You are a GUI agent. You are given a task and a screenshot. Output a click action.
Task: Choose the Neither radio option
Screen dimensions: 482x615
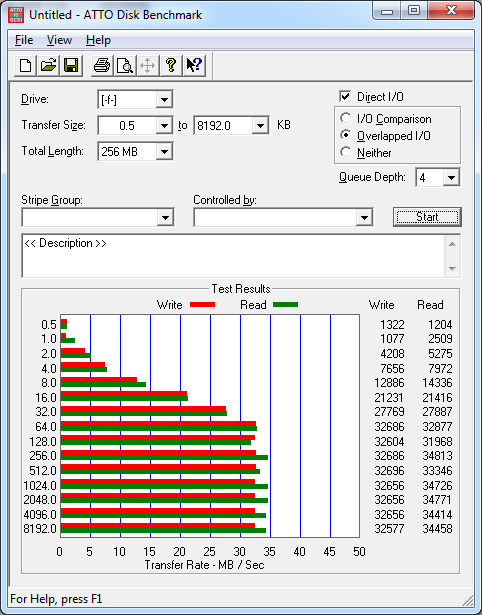(346, 152)
